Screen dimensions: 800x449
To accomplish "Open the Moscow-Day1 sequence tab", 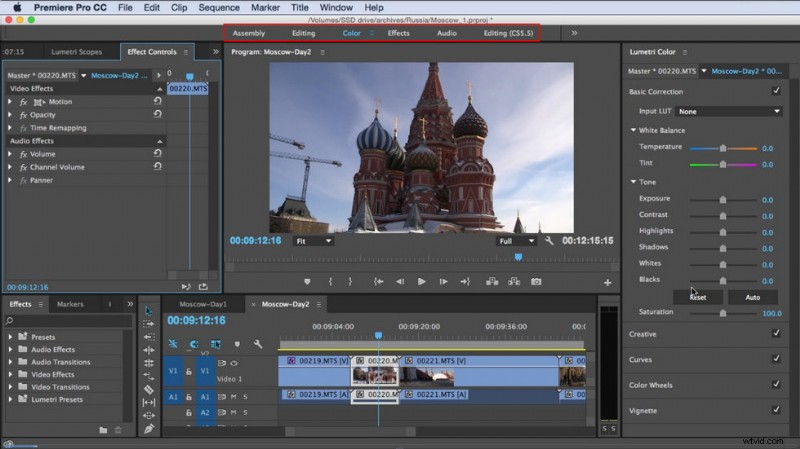I will point(203,304).
